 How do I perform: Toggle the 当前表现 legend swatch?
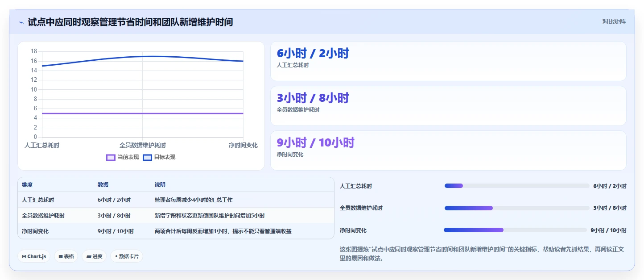tap(111, 157)
